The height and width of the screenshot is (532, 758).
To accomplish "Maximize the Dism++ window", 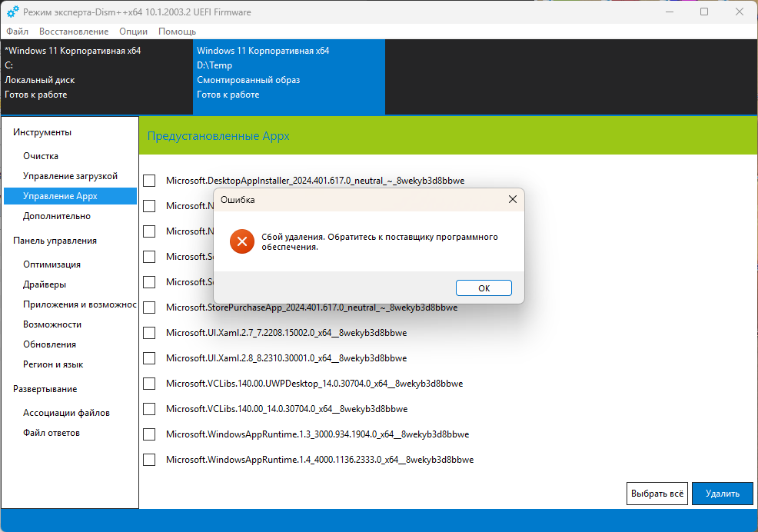I will pyautogui.click(x=704, y=12).
